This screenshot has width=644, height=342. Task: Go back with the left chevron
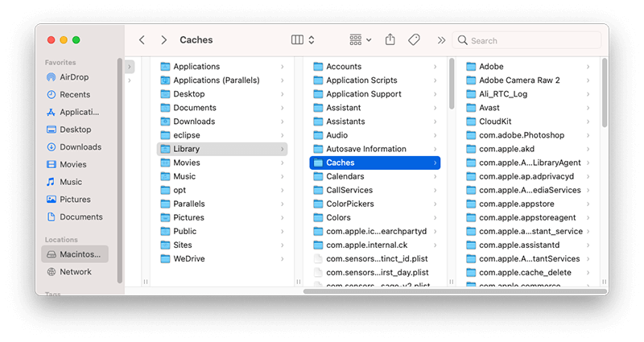tap(142, 39)
